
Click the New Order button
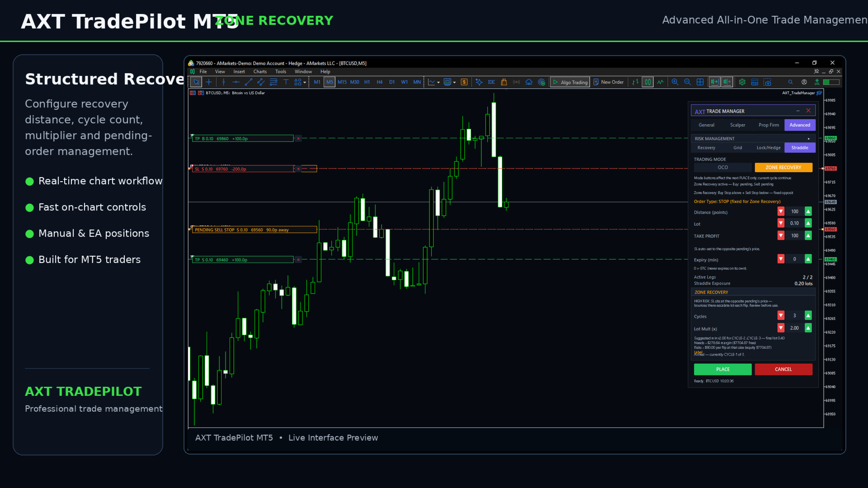click(609, 82)
